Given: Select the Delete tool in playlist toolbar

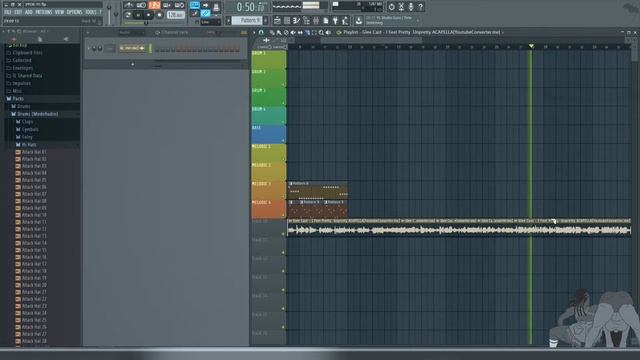Looking at the screenshot, I should (286, 32).
